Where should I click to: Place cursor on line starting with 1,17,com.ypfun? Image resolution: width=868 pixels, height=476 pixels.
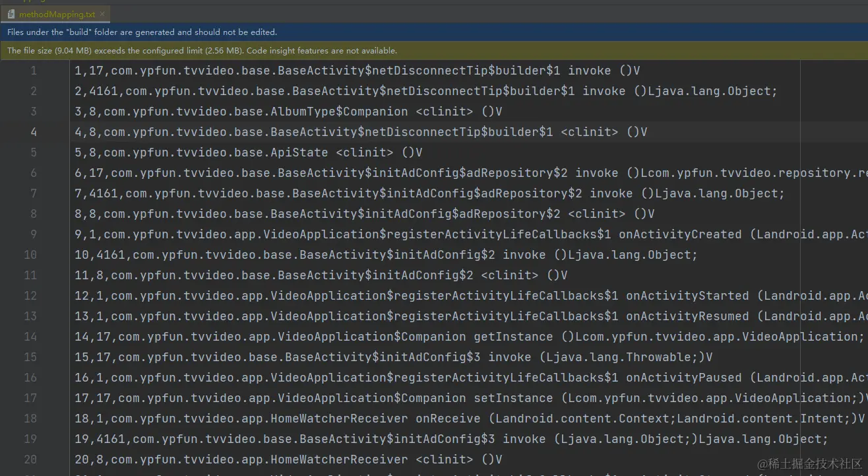[x=357, y=71]
